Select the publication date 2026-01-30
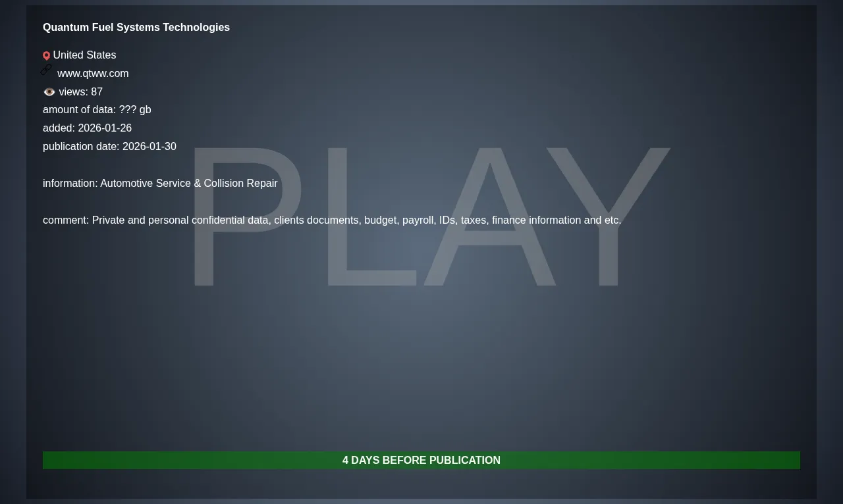The image size is (843, 504). [150, 147]
